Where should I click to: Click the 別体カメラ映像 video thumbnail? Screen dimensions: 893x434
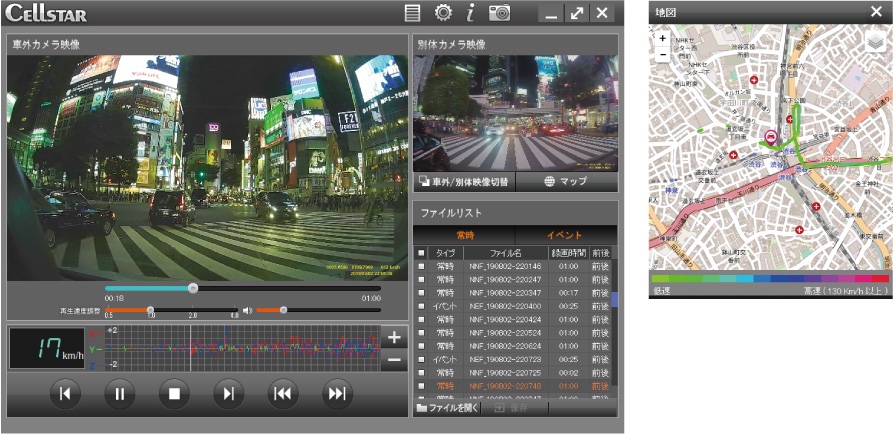pos(514,113)
